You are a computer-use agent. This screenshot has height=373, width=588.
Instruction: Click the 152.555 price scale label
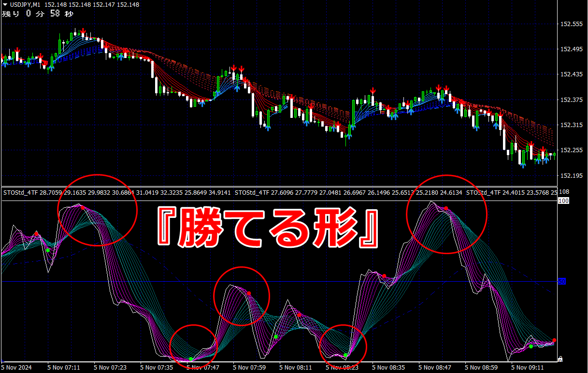point(571,24)
